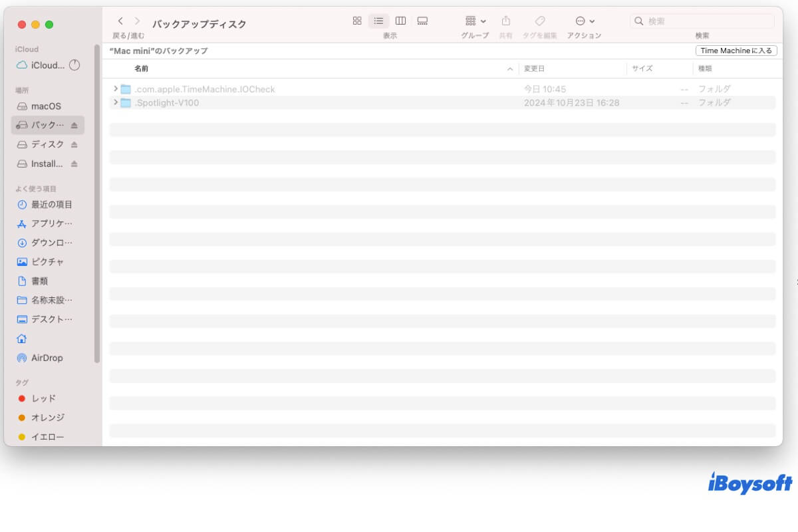Click inside the 検索 search field
This screenshot has width=798, height=532.
(702, 21)
